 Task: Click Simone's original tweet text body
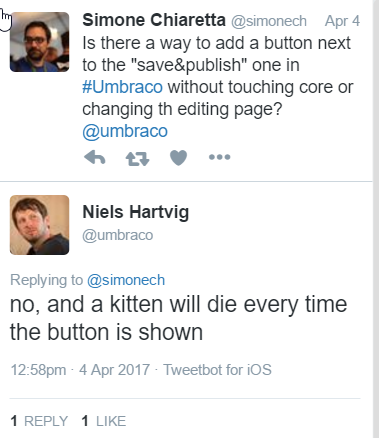(218, 87)
